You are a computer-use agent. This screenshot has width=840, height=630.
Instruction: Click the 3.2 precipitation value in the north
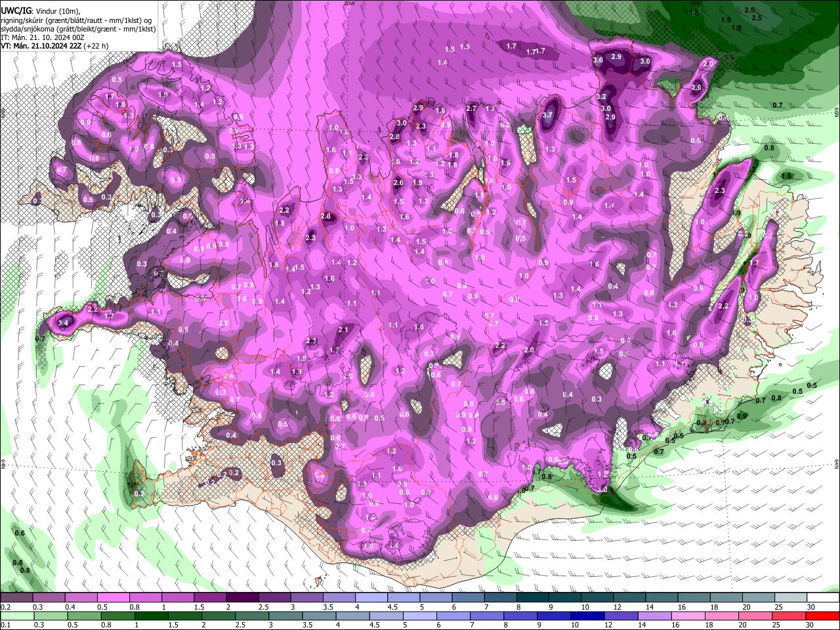coord(602,96)
